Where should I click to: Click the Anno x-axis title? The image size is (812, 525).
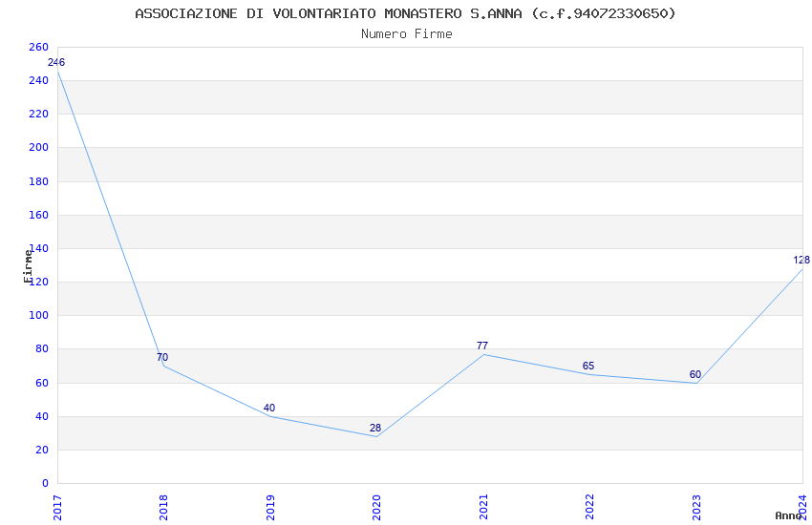point(788,515)
